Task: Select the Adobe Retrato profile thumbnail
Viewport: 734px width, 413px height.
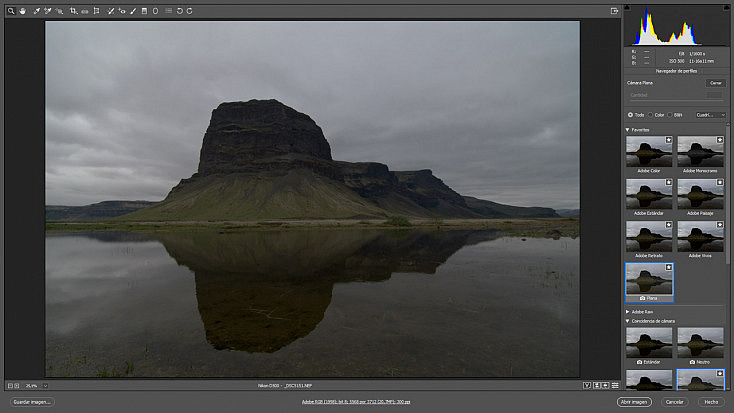Action: 649,236
